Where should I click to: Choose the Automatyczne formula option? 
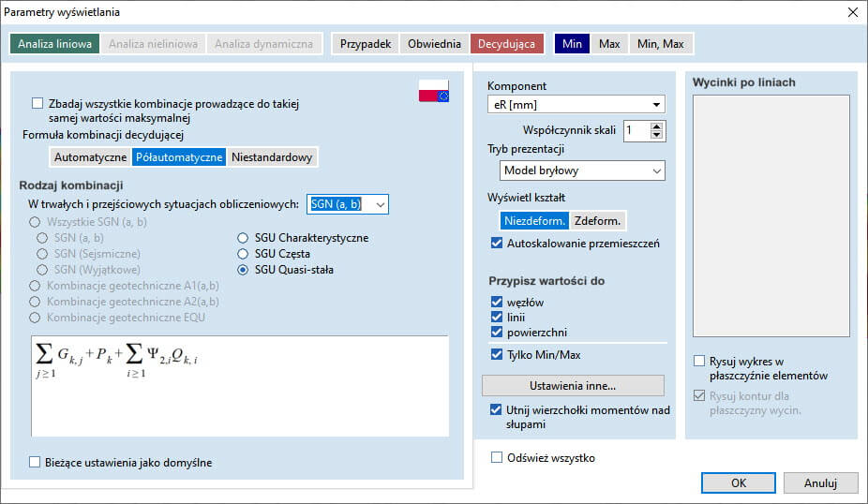click(90, 157)
